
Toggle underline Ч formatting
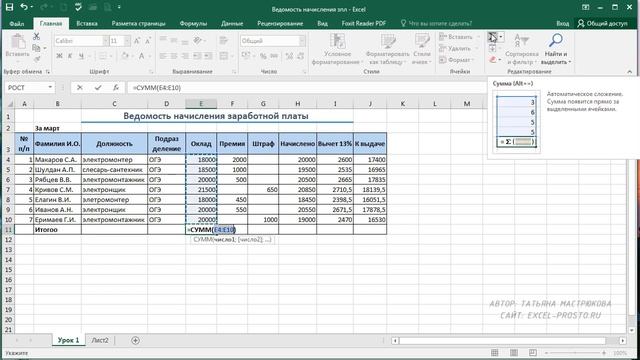tap(81, 56)
